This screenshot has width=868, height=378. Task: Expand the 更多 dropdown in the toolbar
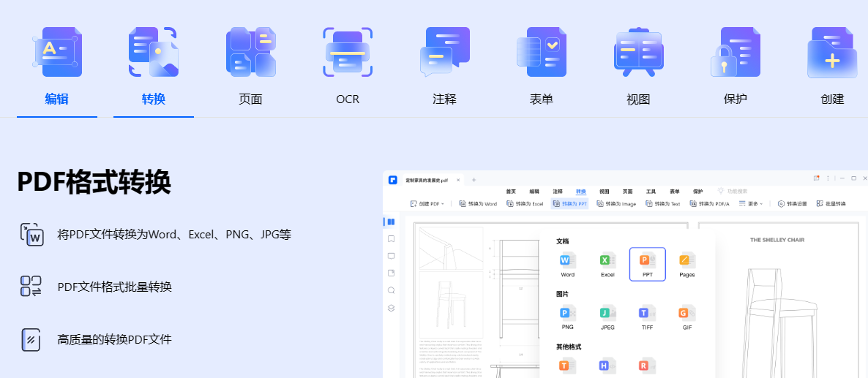751,204
